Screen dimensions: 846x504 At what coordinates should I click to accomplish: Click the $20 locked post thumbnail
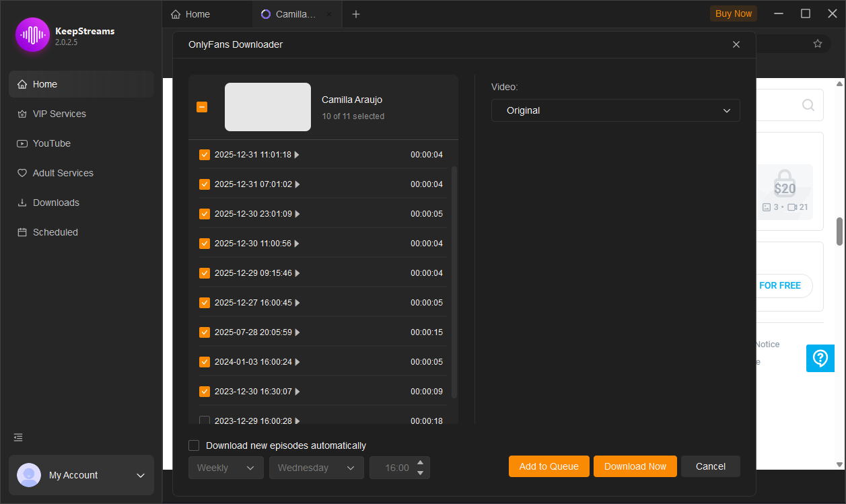(x=785, y=192)
